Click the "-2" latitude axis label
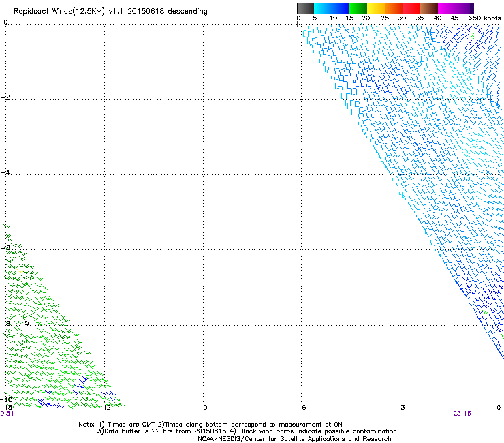 click(x=5, y=97)
